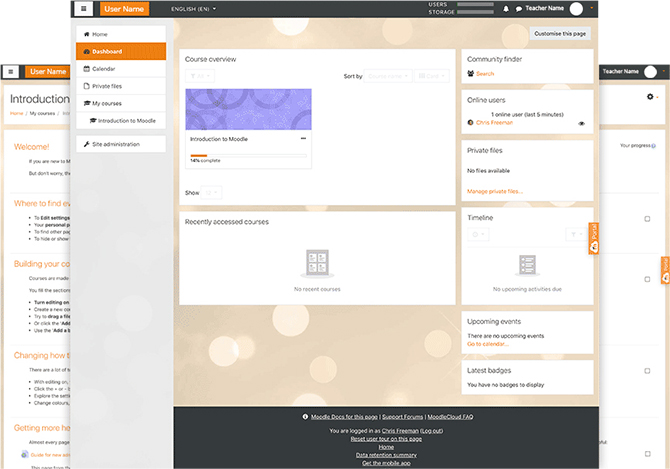Click the course progress bar showing 14% complete

tap(248, 155)
